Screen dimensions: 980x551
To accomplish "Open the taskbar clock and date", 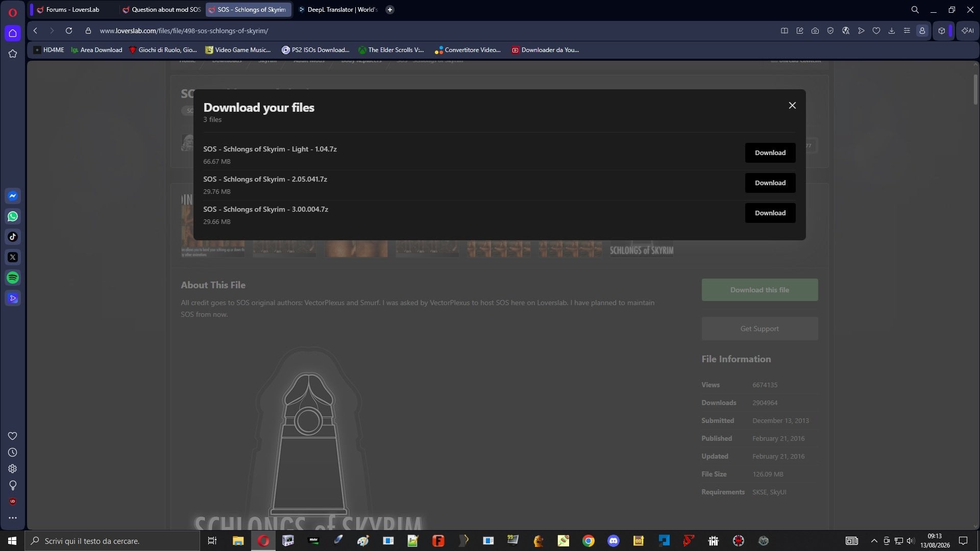I will coord(935,541).
